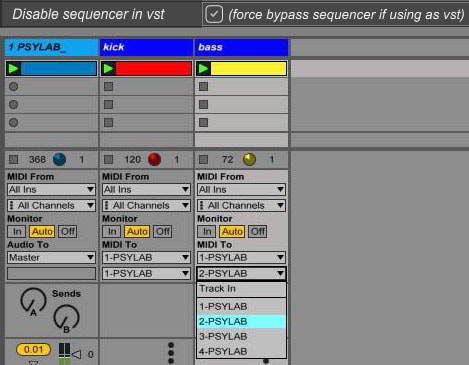Click third square stop button in kick track
This screenshot has height=365, width=469.
click(108, 123)
